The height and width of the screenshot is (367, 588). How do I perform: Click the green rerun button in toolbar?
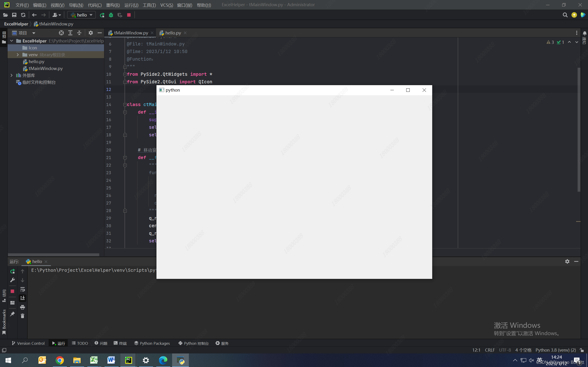point(102,15)
